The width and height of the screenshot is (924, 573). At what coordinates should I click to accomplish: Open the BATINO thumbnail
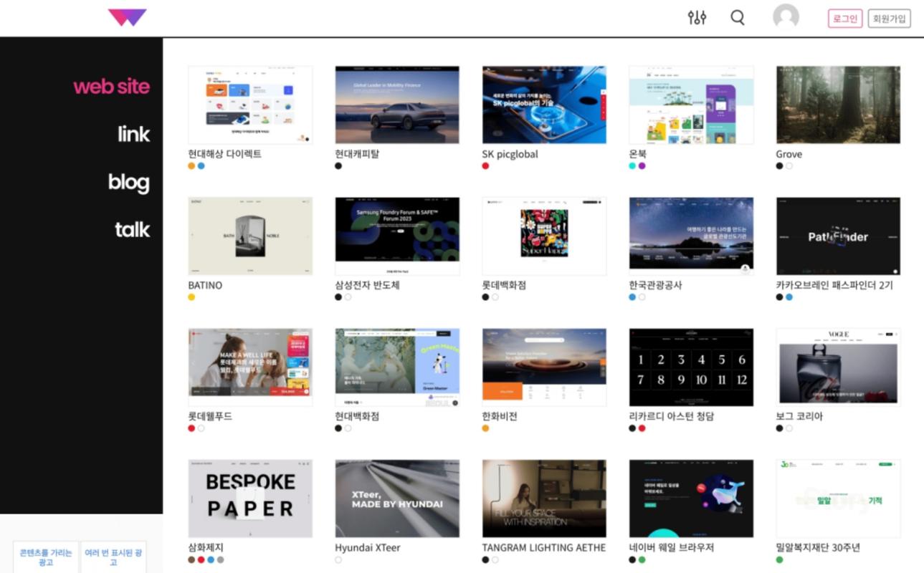point(250,236)
